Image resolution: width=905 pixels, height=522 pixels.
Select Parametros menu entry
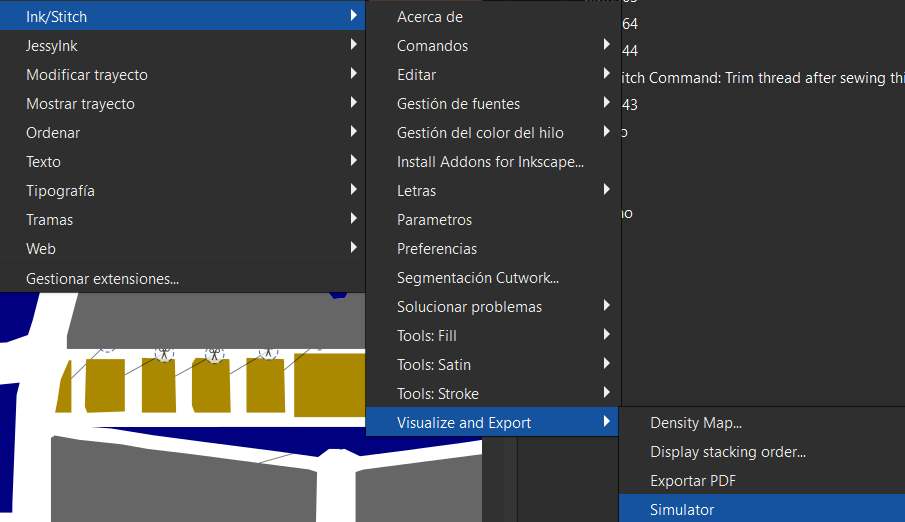[492, 219]
